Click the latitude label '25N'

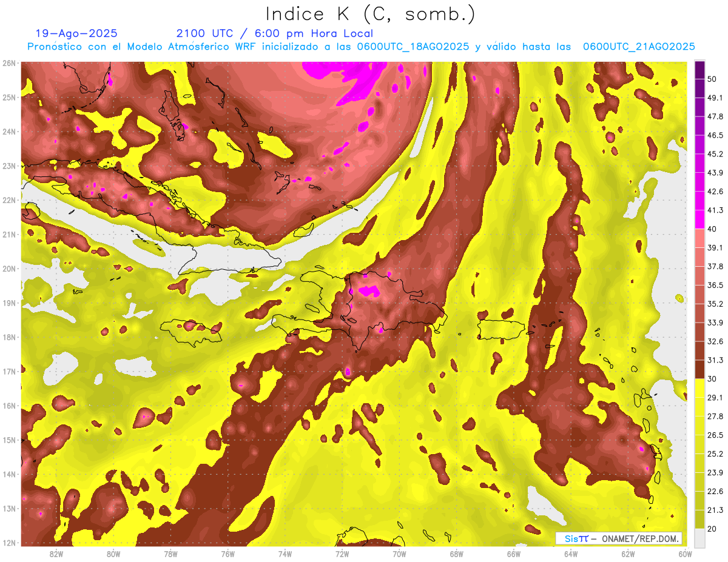(9, 97)
